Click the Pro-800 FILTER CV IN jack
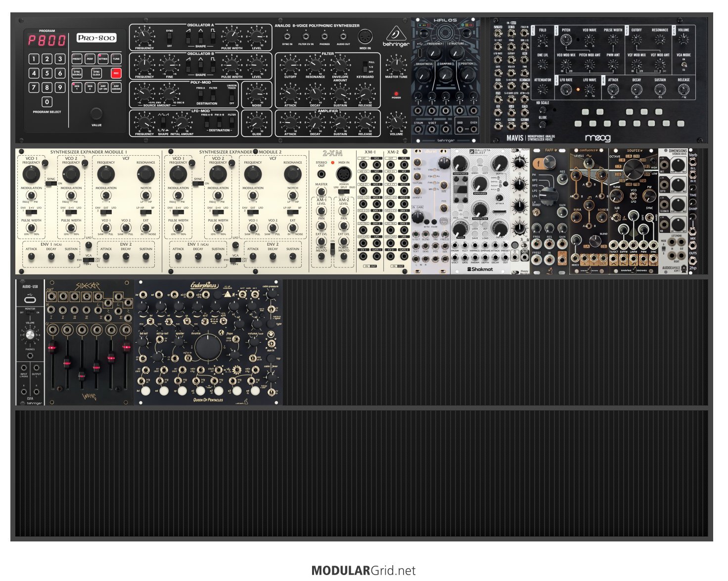728x581 pixels. [x=306, y=37]
